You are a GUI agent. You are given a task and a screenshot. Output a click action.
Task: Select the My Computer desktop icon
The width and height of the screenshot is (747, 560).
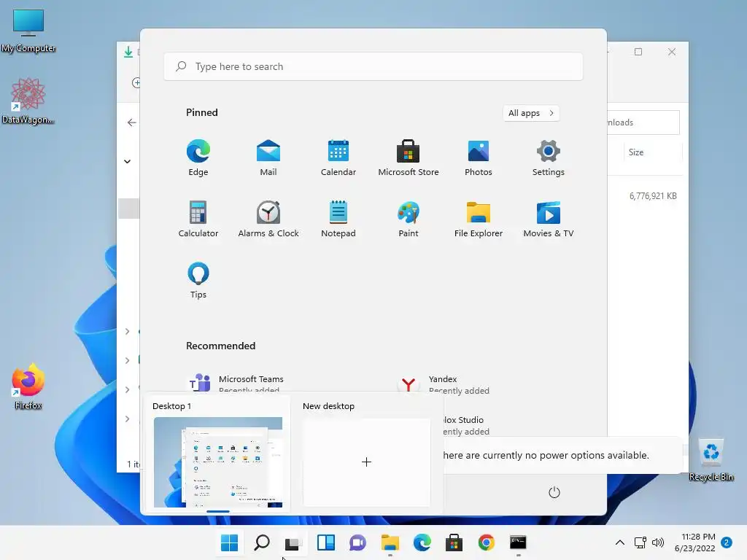coord(28,31)
